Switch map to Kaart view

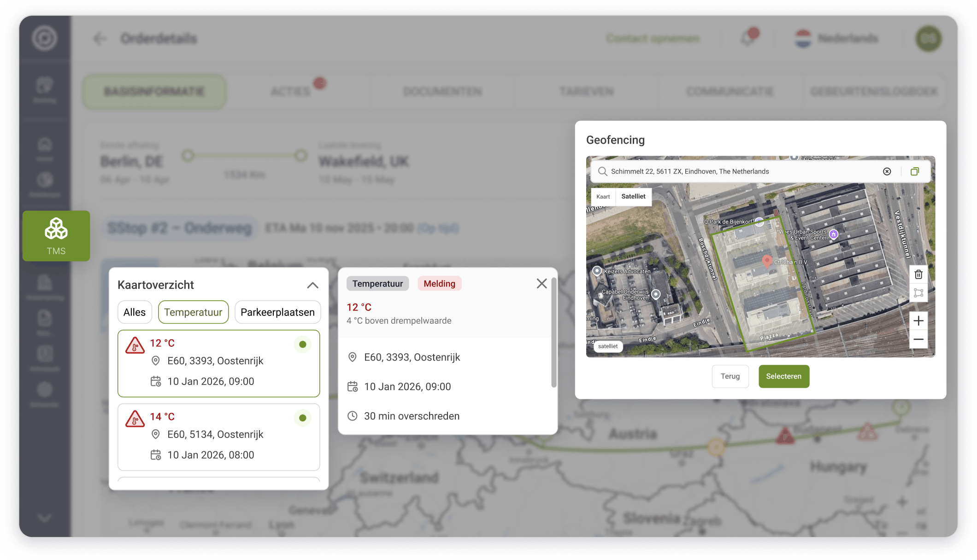coord(603,197)
